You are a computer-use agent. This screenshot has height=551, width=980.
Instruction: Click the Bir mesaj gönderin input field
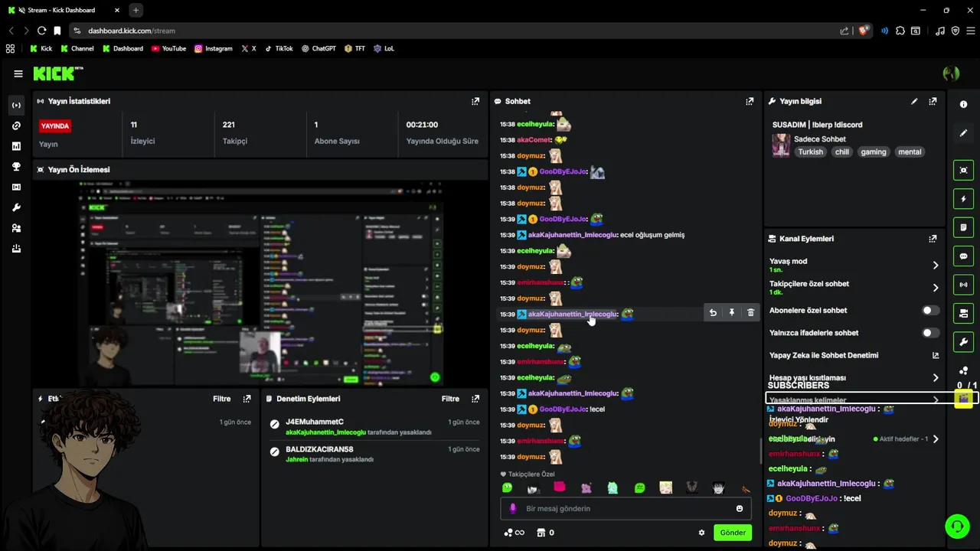[x=625, y=508]
